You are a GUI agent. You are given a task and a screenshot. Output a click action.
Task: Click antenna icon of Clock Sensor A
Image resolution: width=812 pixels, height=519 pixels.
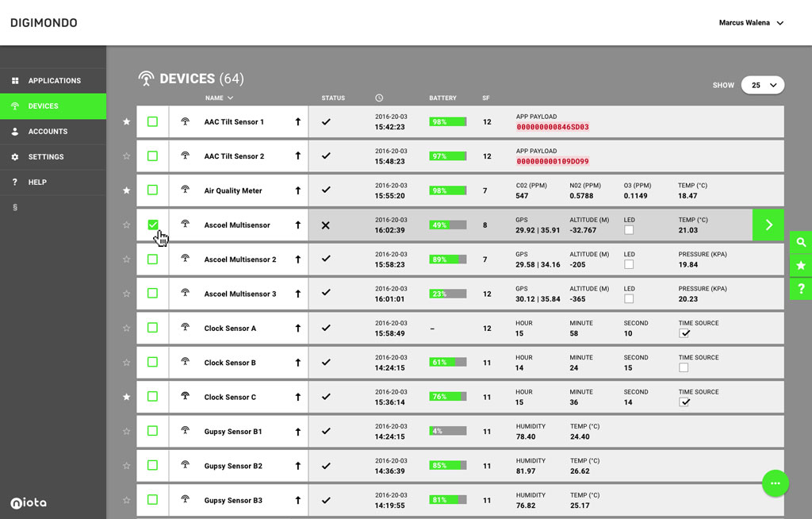tap(185, 328)
